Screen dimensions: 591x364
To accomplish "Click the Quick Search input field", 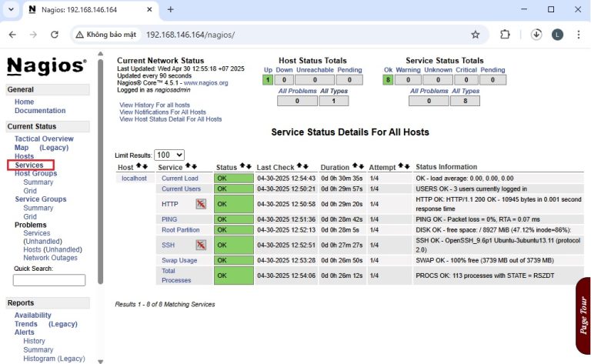I will point(49,280).
